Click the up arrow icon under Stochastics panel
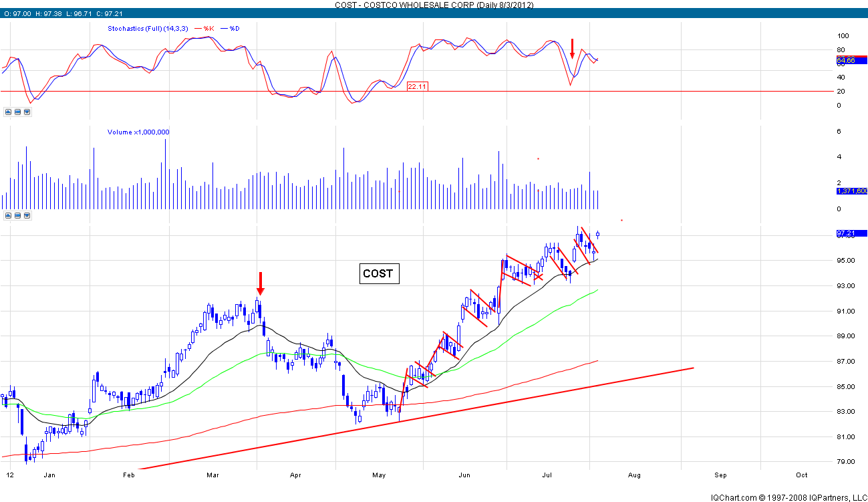The image size is (868, 502). pos(8,112)
